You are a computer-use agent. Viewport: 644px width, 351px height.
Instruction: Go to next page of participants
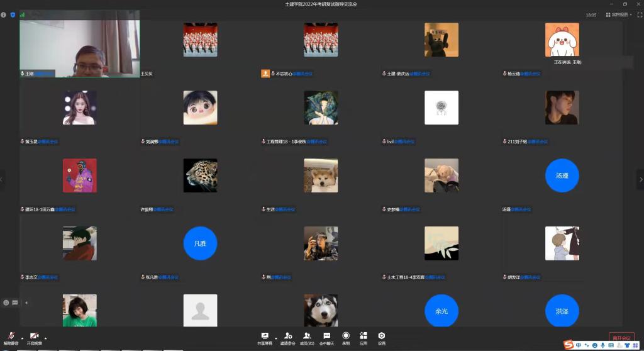(x=640, y=179)
